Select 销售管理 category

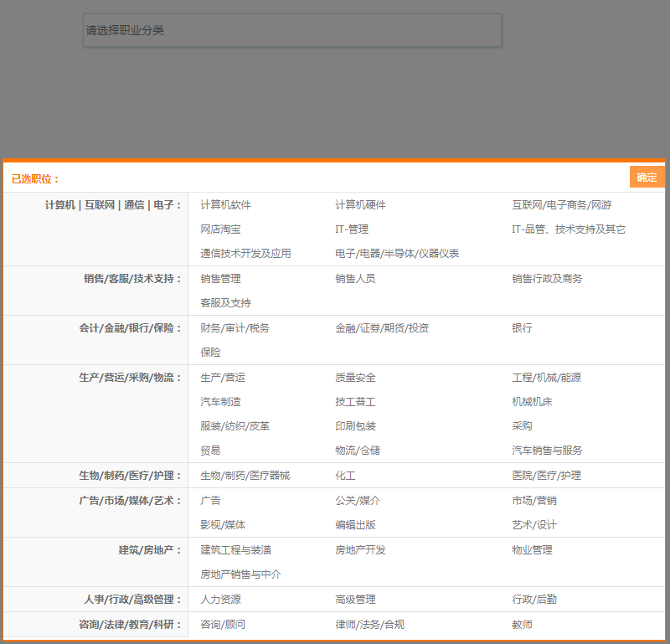tap(220, 279)
